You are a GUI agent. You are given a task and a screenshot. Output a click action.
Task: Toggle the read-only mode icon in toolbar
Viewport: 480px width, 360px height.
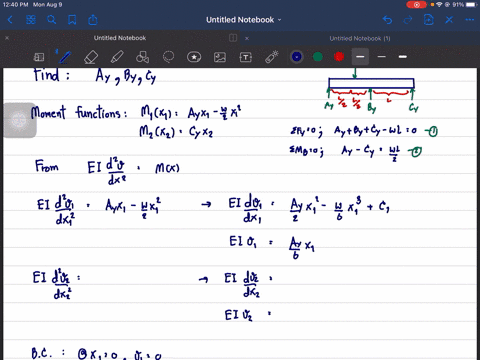pos(39,57)
